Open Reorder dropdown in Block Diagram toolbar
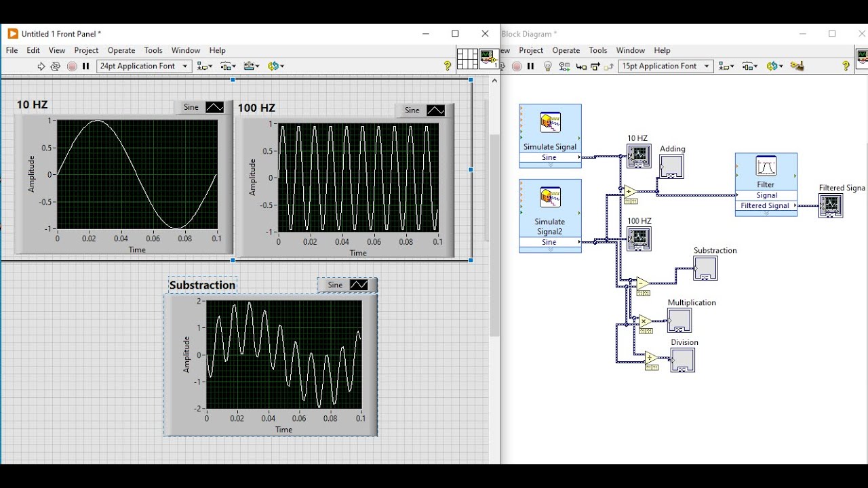868x488 pixels. (x=774, y=66)
